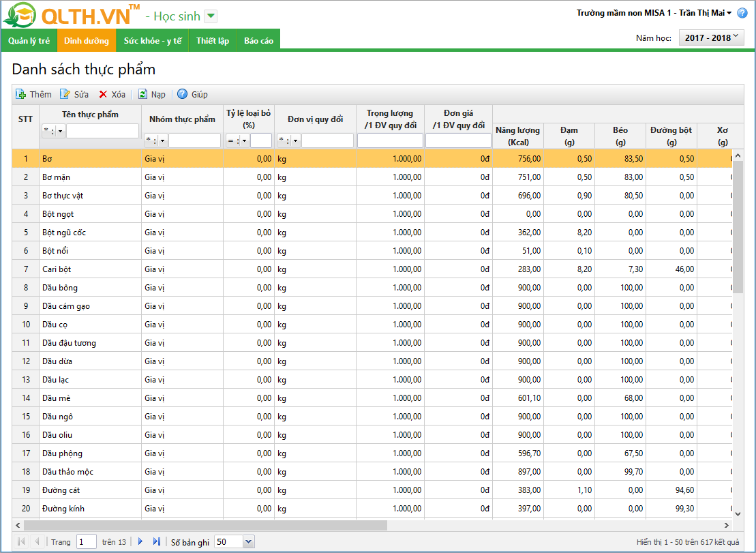This screenshot has height=553, width=756.
Task: Go to next page arrow
Action: click(140, 541)
